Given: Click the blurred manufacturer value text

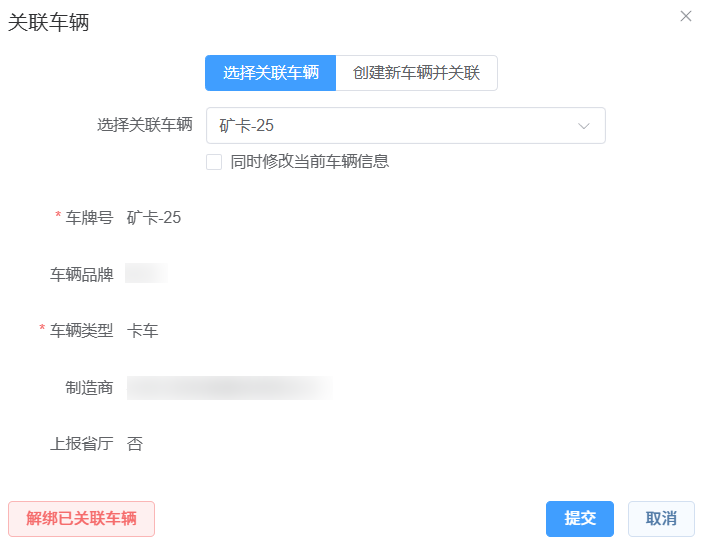Looking at the screenshot, I should point(230,388).
